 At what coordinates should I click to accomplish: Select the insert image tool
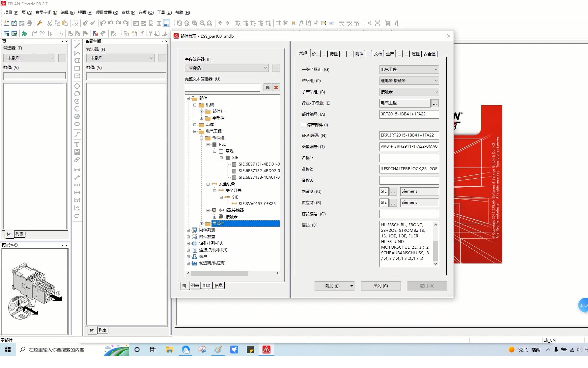[77, 152]
